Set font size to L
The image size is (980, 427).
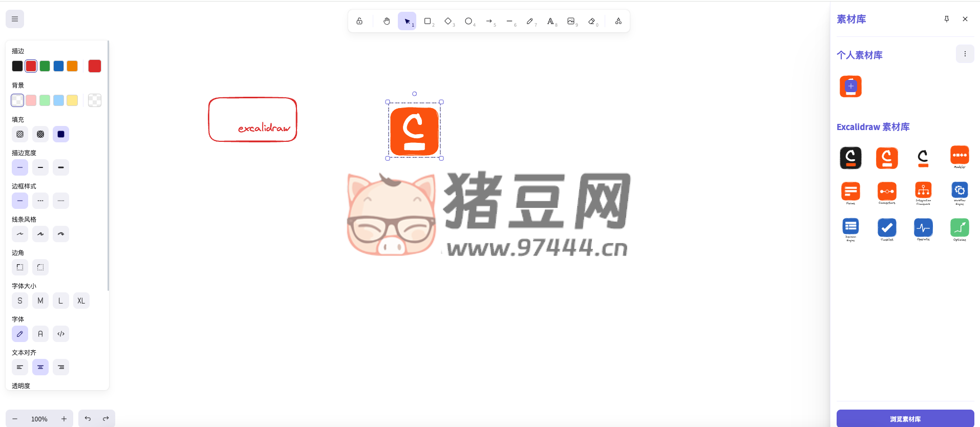[61, 301]
